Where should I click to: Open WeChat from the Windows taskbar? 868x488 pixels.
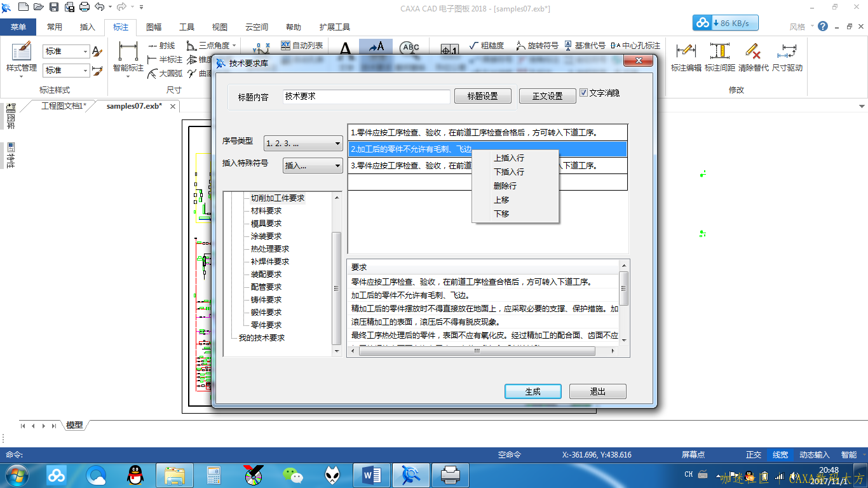[293, 475]
